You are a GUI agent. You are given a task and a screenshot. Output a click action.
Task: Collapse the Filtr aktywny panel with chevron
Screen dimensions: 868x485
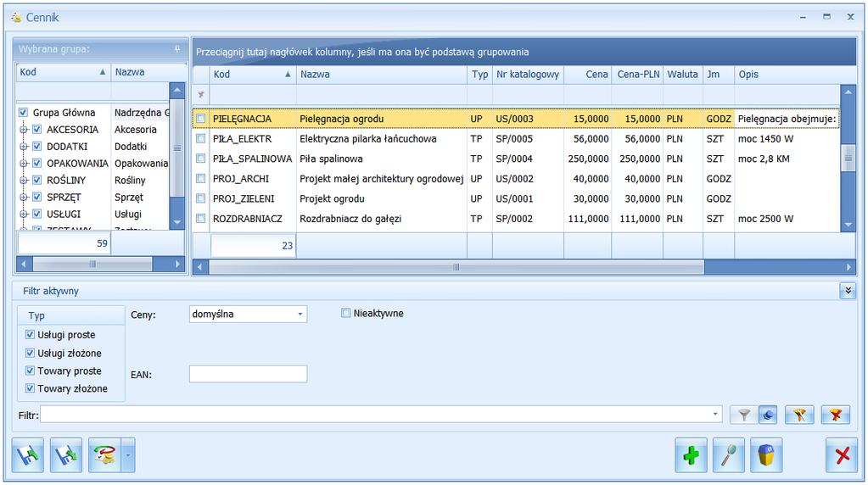coord(848,290)
